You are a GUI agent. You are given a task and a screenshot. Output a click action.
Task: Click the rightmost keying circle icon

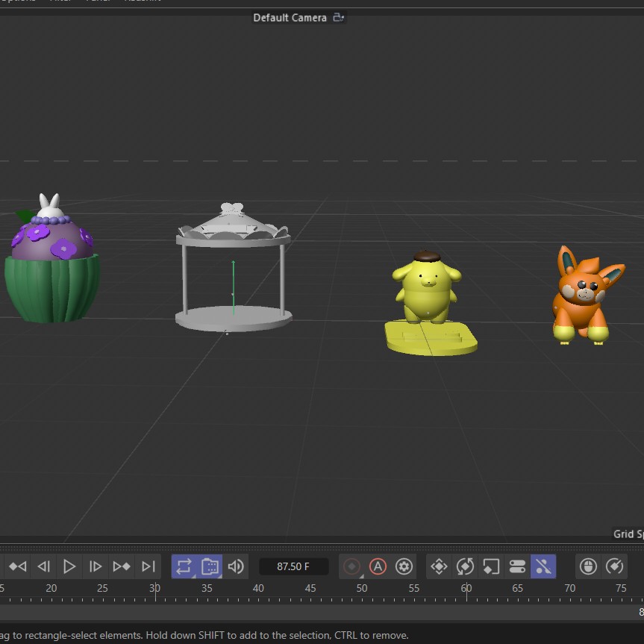(x=615, y=566)
